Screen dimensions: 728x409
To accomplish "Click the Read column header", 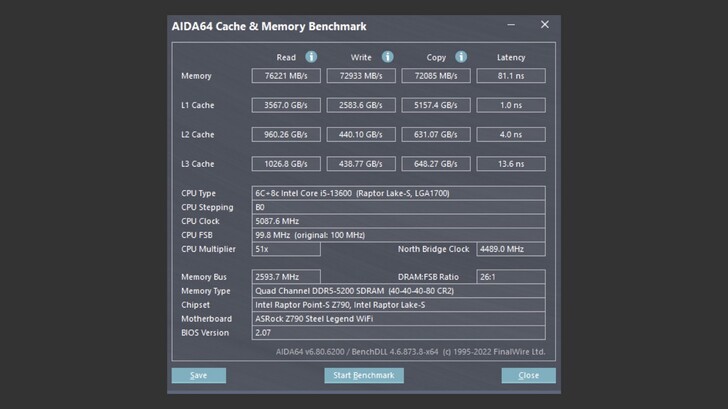I will coord(286,58).
